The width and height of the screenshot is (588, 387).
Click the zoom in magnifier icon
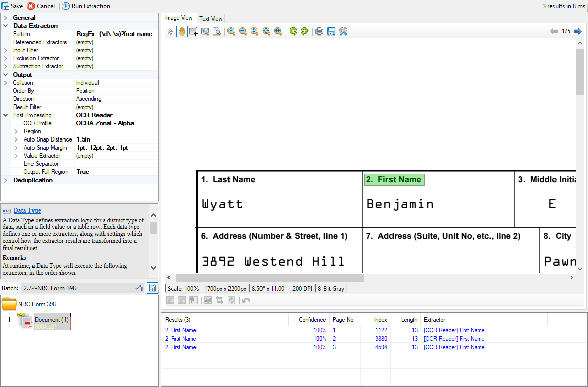(231, 31)
